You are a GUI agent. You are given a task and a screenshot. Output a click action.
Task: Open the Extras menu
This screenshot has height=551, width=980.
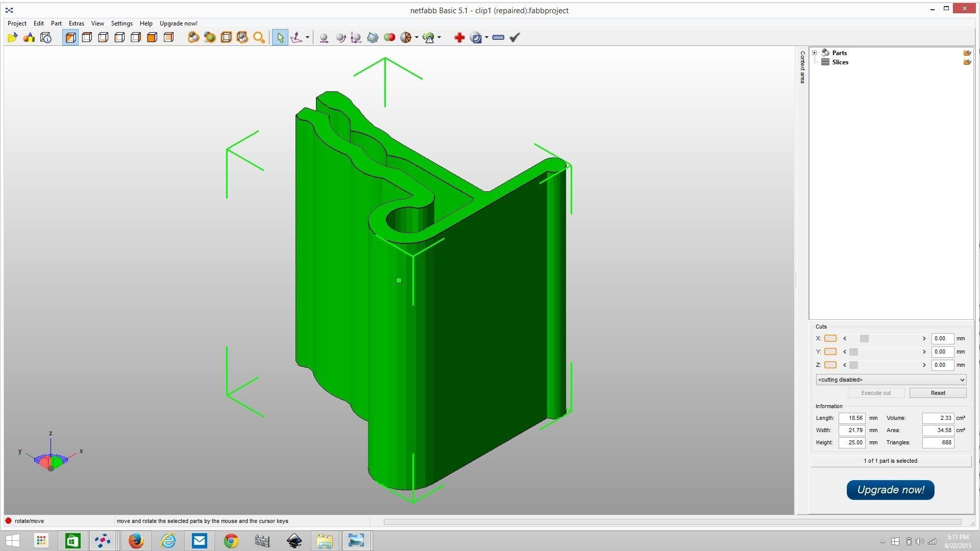[x=76, y=23]
